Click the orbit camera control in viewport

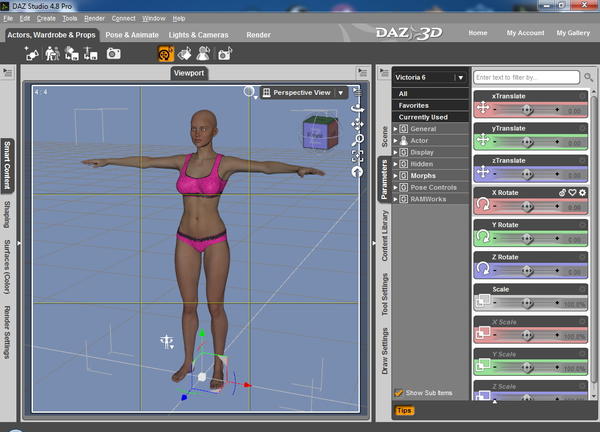[x=357, y=108]
